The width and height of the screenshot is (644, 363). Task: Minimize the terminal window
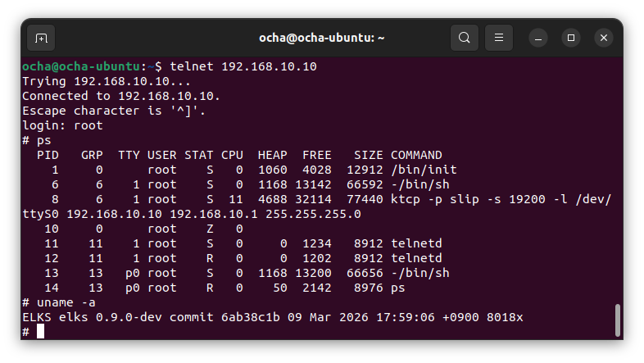click(538, 38)
